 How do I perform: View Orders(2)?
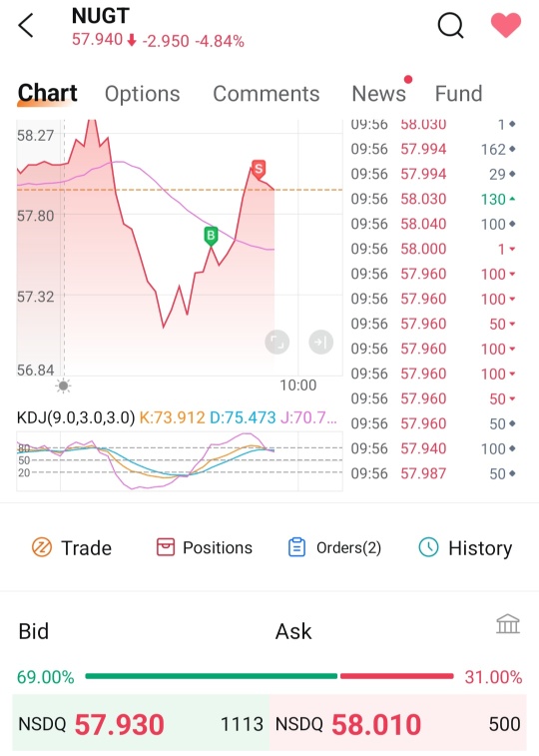(x=334, y=547)
